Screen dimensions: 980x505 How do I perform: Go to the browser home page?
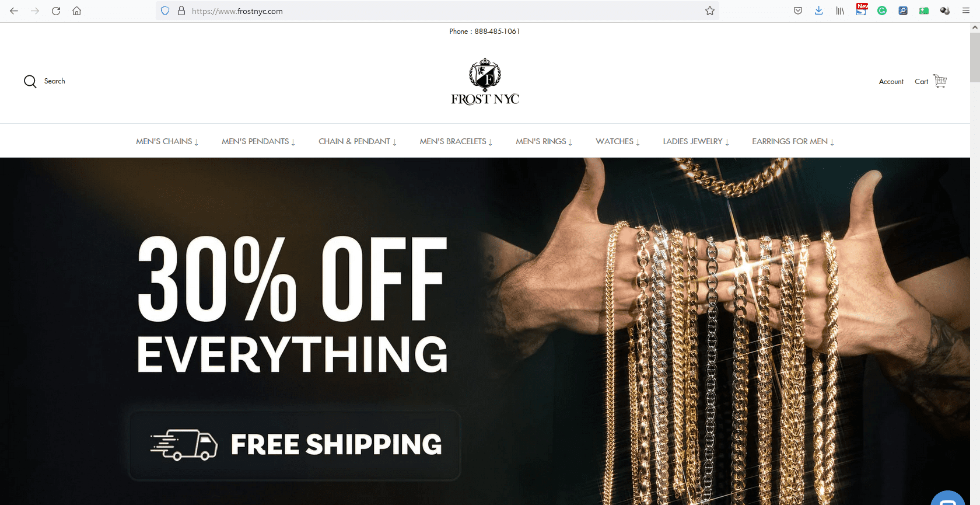76,11
